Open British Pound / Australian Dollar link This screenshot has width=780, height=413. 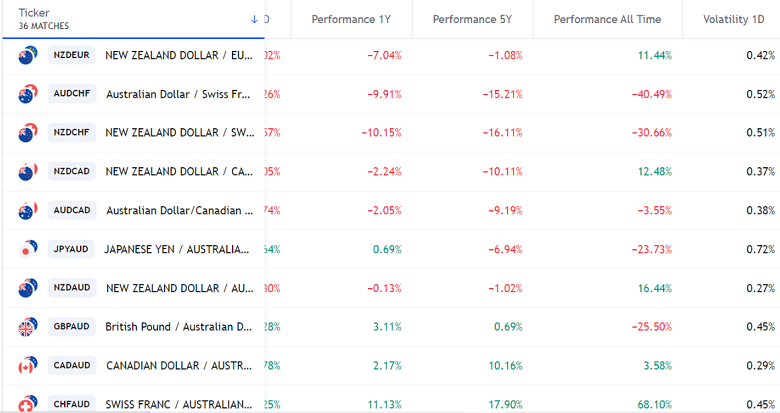coord(180,327)
